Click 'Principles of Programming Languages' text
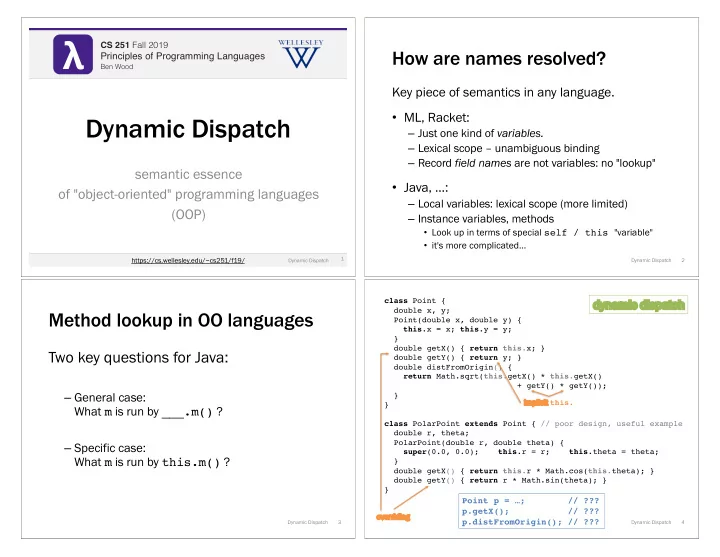720x557 pixels. click(182, 56)
